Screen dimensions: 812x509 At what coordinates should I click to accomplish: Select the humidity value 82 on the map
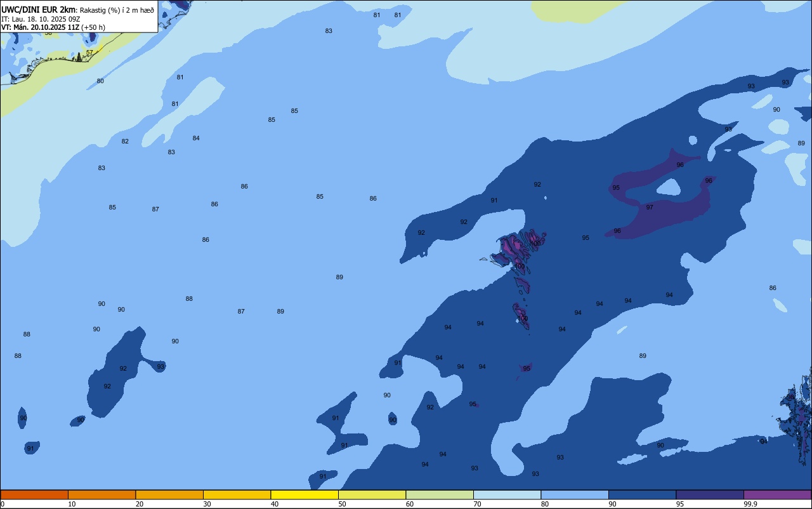(125, 142)
